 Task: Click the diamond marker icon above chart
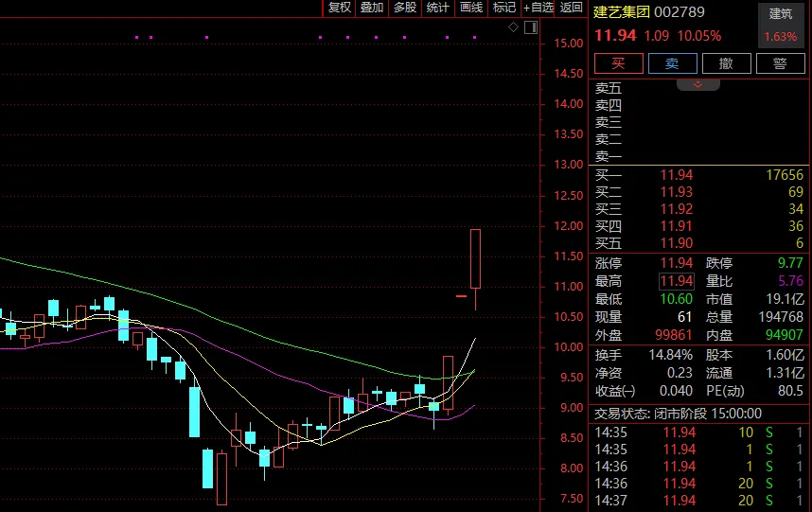(513, 27)
